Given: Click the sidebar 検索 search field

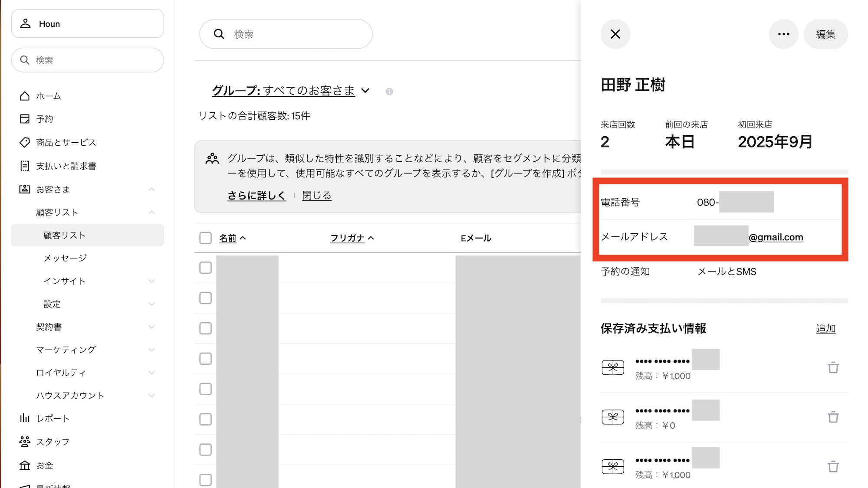Looking at the screenshot, I should point(88,60).
